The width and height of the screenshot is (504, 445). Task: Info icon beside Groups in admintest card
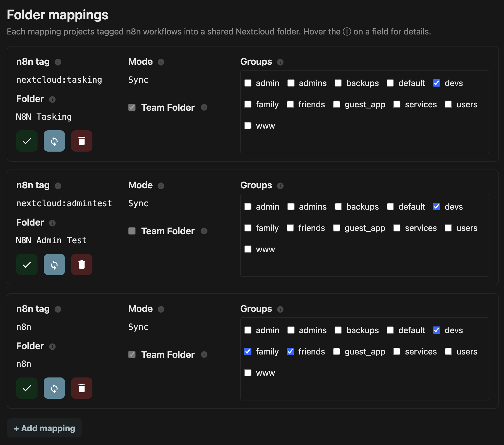[x=280, y=186]
